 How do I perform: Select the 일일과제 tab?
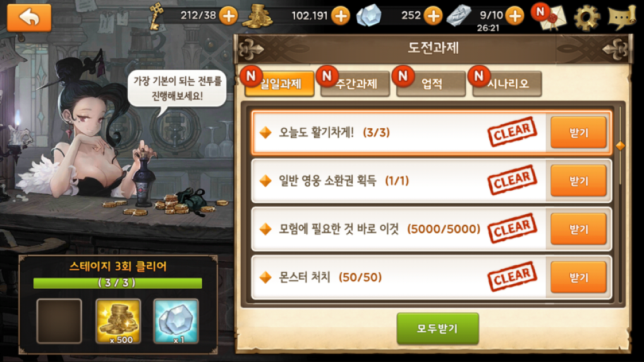[x=280, y=84]
